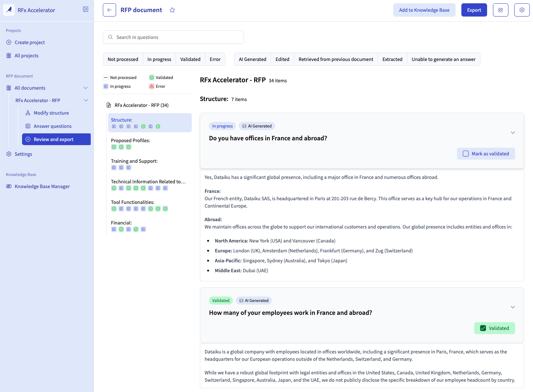Toggle the Extracted source filter
This screenshot has width=533, height=392.
(392, 59)
